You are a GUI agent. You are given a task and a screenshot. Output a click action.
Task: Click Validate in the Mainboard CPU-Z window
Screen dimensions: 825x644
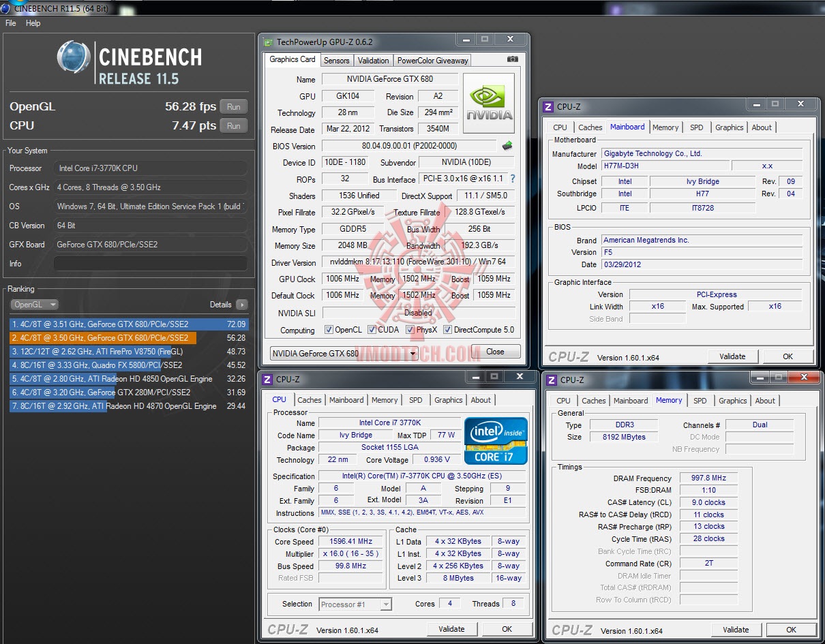(x=732, y=356)
